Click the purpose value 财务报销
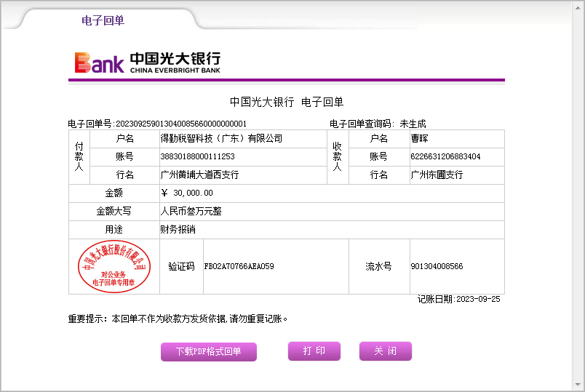 click(x=178, y=230)
